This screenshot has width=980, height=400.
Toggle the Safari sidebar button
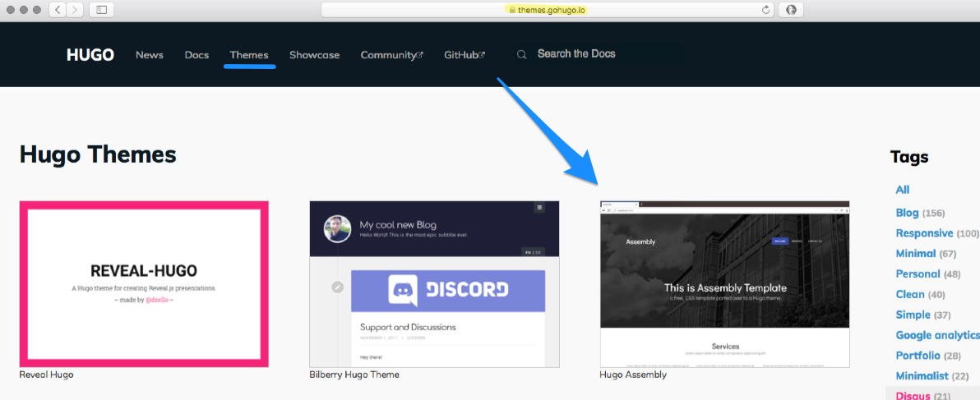tap(102, 10)
